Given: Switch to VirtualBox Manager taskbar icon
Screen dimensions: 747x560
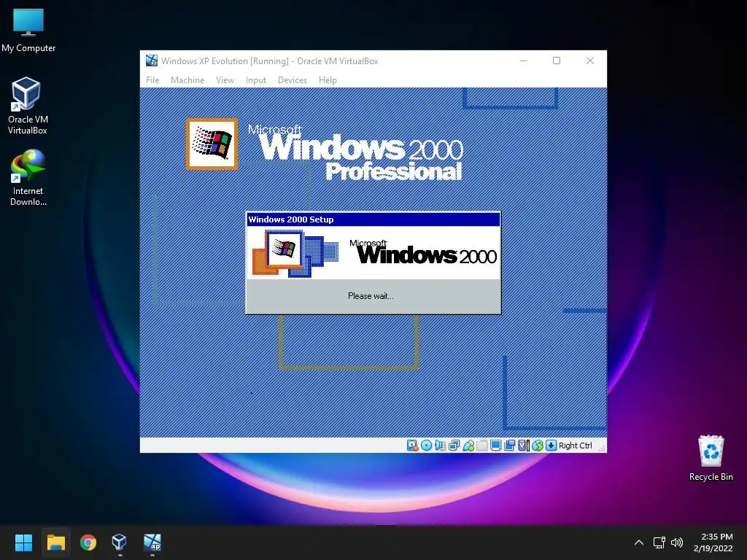Looking at the screenshot, I should click(120, 542).
